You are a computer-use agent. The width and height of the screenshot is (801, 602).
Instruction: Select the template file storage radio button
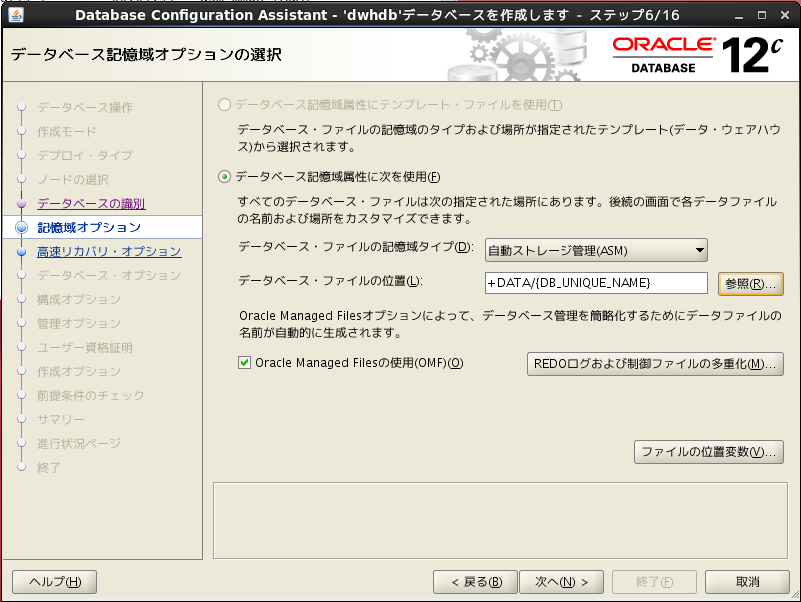click(x=224, y=105)
